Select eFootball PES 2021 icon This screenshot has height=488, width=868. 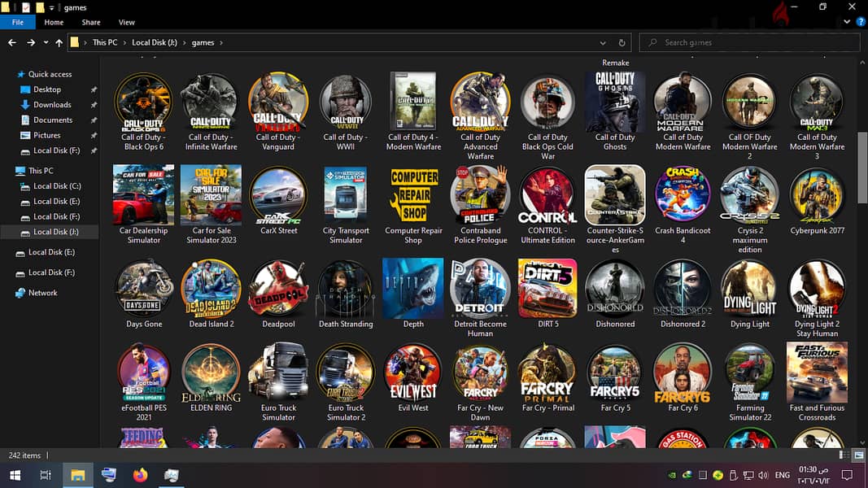(143, 373)
